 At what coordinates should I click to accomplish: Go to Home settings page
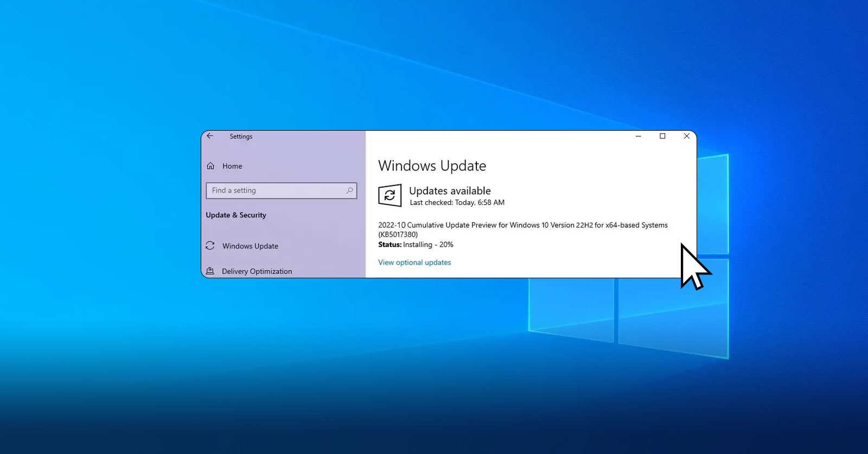(232, 166)
